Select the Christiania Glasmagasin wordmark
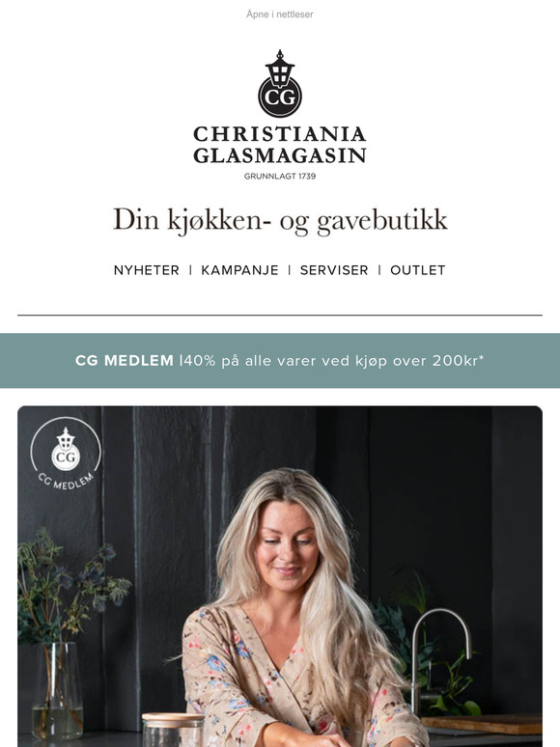 tap(280, 145)
